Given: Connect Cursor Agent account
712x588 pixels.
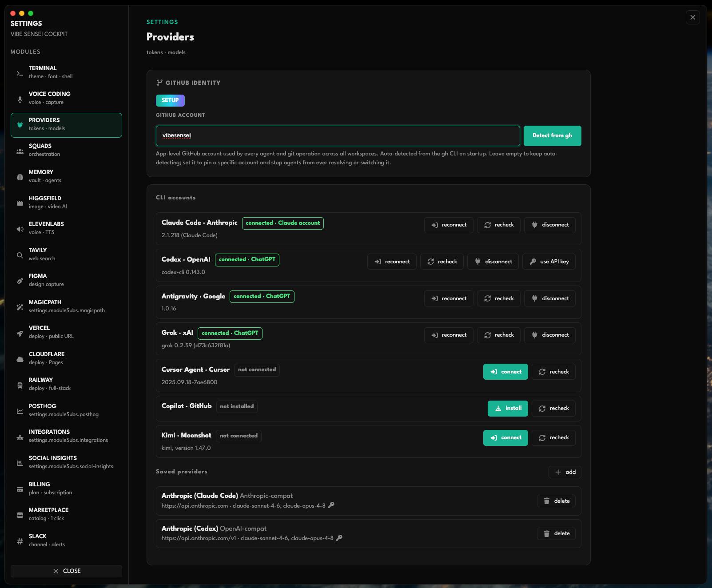Looking at the screenshot, I should click(x=505, y=372).
